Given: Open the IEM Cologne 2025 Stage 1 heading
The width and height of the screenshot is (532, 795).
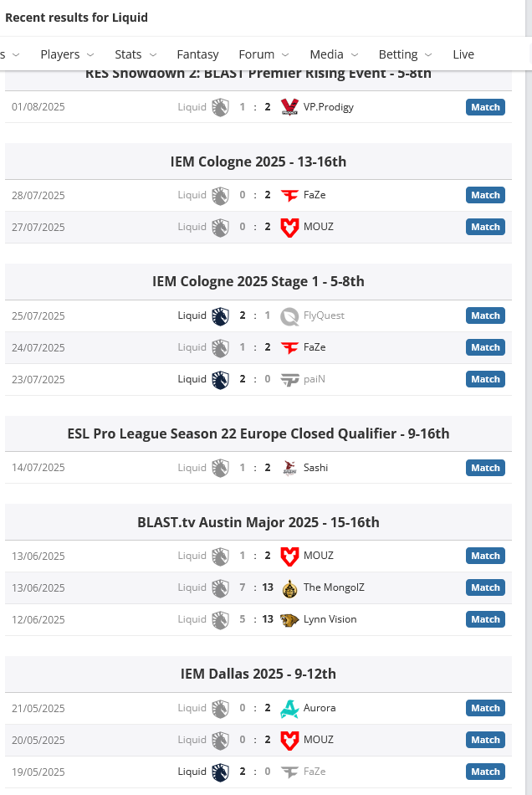Looking at the screenshot, I should pyautogui.click(x=258, y=281).
